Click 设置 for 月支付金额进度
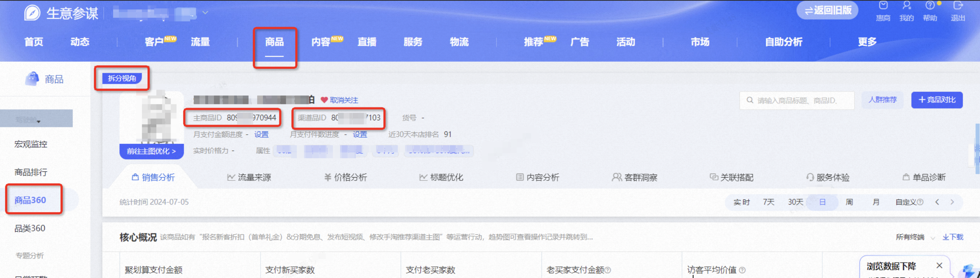 pos(261,134)
